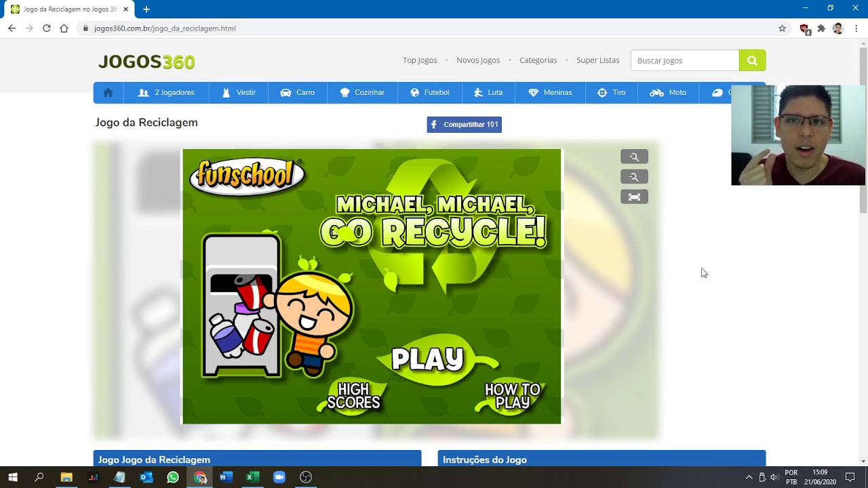Click the Jogo da Reciclagem page heading
868x488 pixels.
146,123
